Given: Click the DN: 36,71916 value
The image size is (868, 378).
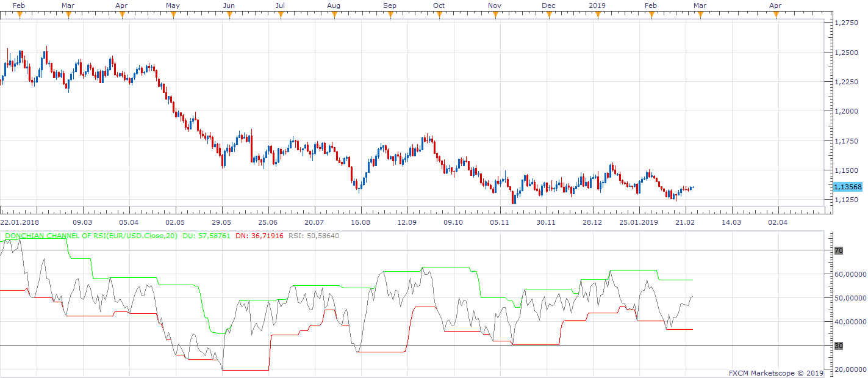Looking at the screenshot, I should tap(259, 235).
